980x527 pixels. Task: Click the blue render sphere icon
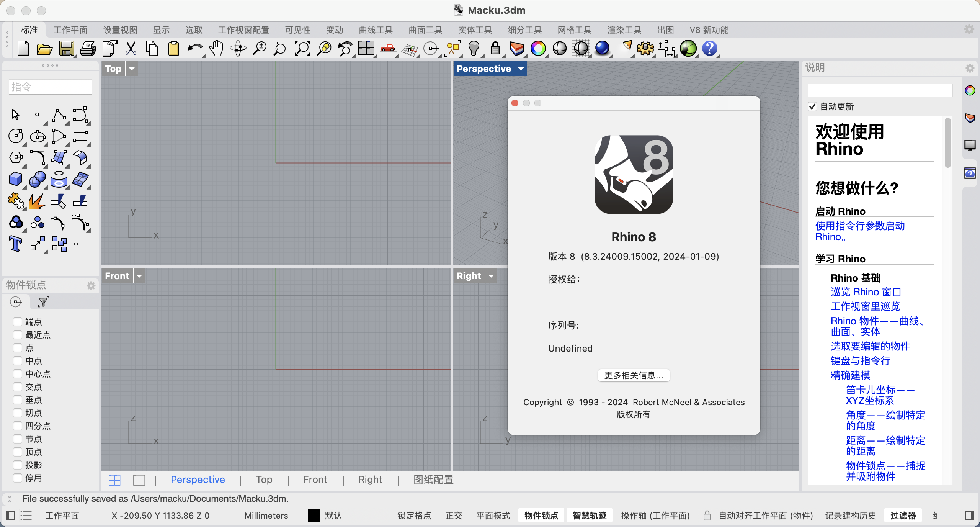pyautogui.click(x=602, y=49)
